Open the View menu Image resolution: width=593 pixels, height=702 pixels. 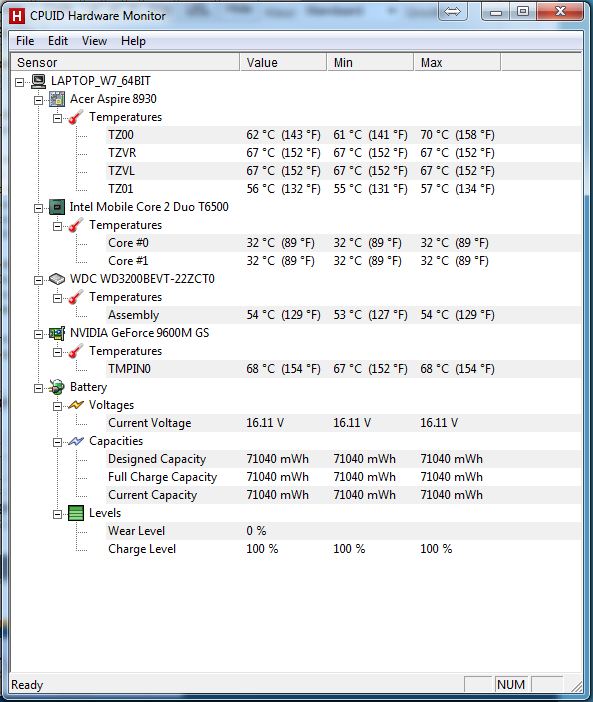click(x=94, y=41)
